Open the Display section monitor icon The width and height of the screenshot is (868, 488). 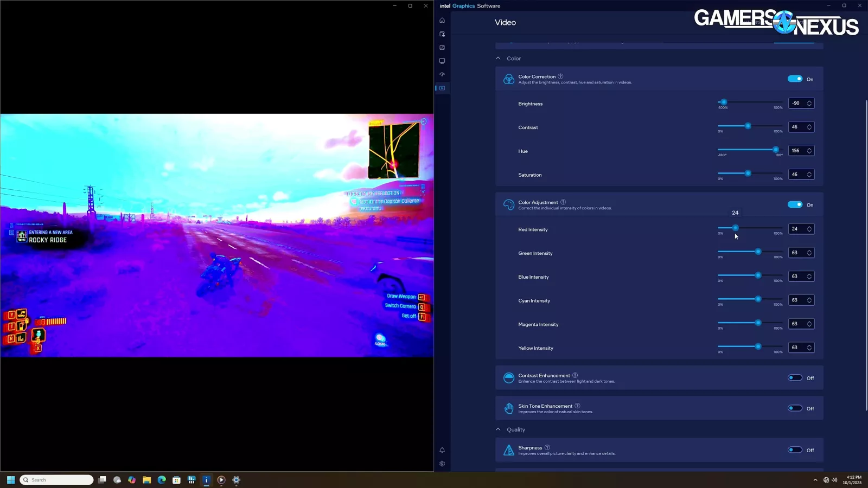442,61
